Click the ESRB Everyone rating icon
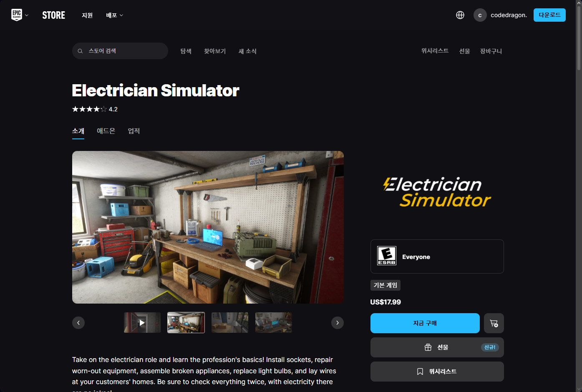582x392 pixels. click(387, 256)
